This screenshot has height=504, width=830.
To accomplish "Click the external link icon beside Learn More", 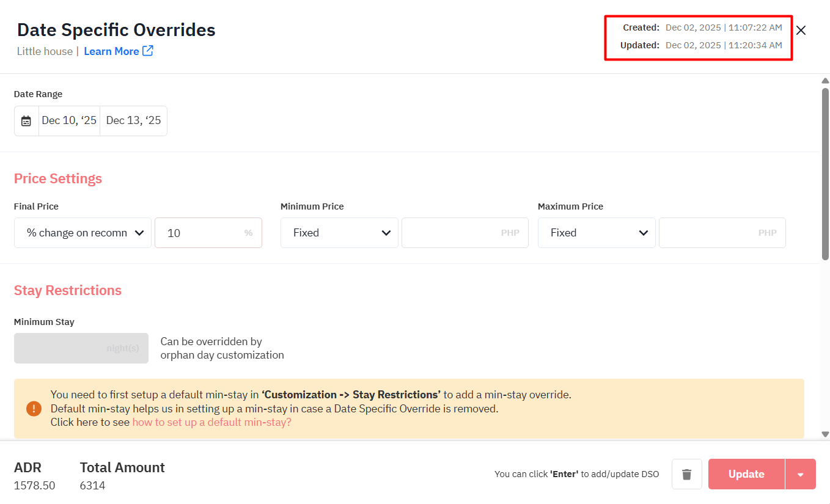I will click(148, 51).
